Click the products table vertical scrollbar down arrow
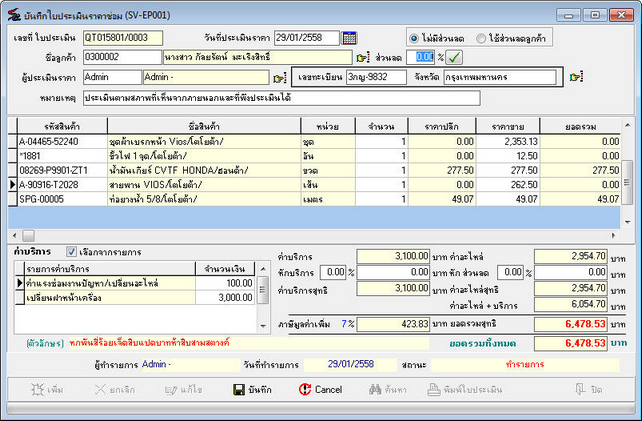The height and width of the screenshot is (421, 642). pyautogui.click(x=627, y=222)
